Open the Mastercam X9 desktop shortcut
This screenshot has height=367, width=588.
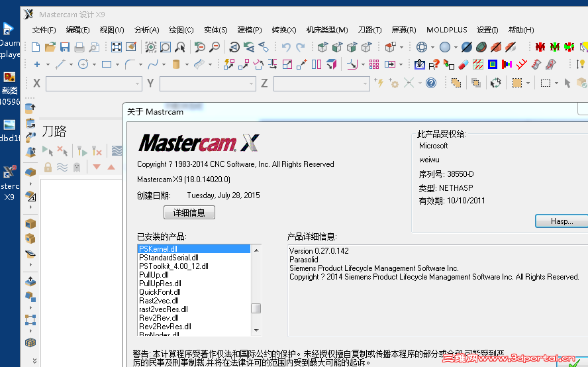click(x=9, y=183)
